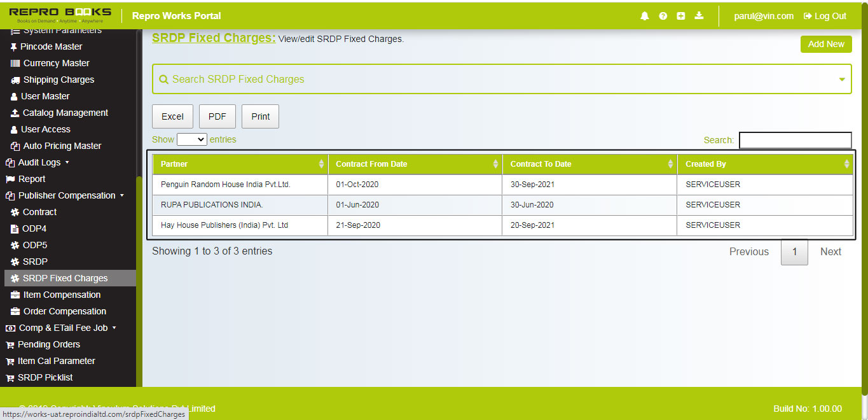Image resolution: width=868 pixels, height=420 pixels.
Task: Select the Pincode Master sidebar icon
Action: tap(13, 46)
